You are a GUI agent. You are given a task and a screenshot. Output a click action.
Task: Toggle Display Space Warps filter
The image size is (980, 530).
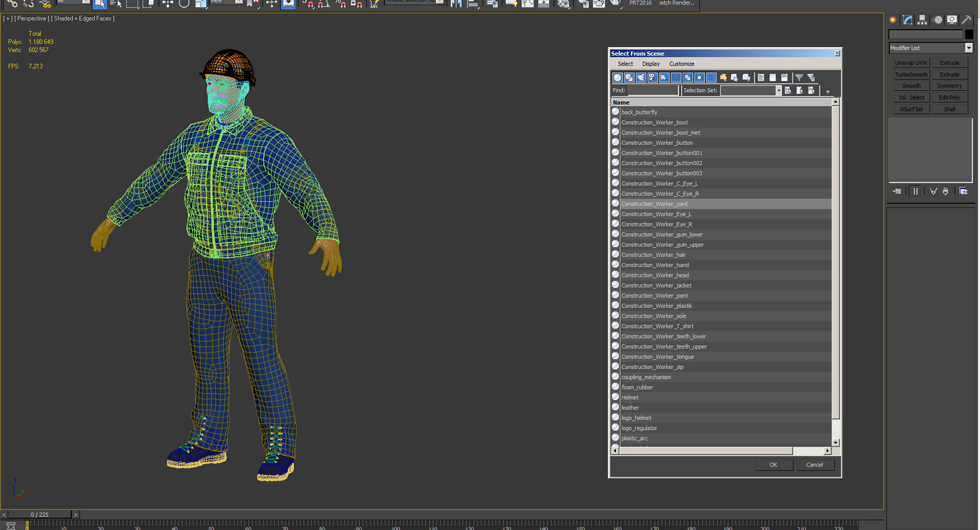coord(676,78)
